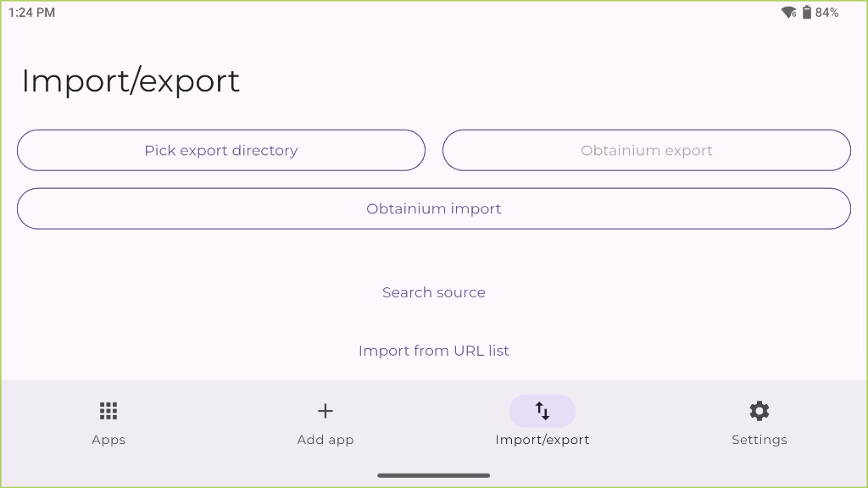Open the Apps grid icon
Screen dimensions: 868x488
coord(108,411)
